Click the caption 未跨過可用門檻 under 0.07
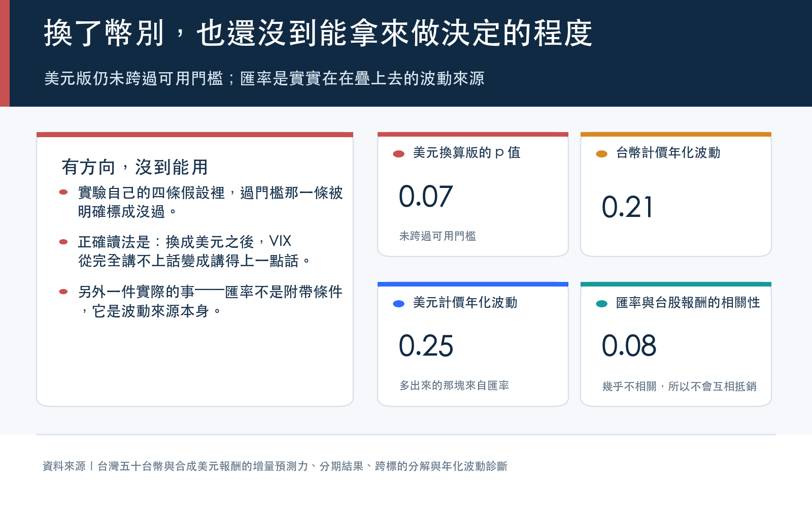Image resolution: width=812 pixels, height=508 pixels. click(x=437, y=236)
